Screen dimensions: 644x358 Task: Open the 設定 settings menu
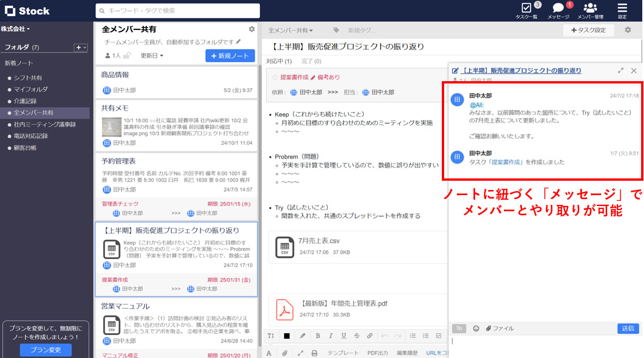[622, 12]
